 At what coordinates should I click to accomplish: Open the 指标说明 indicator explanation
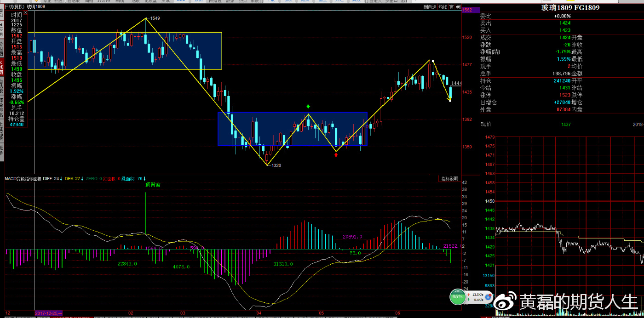coord(449,179)
